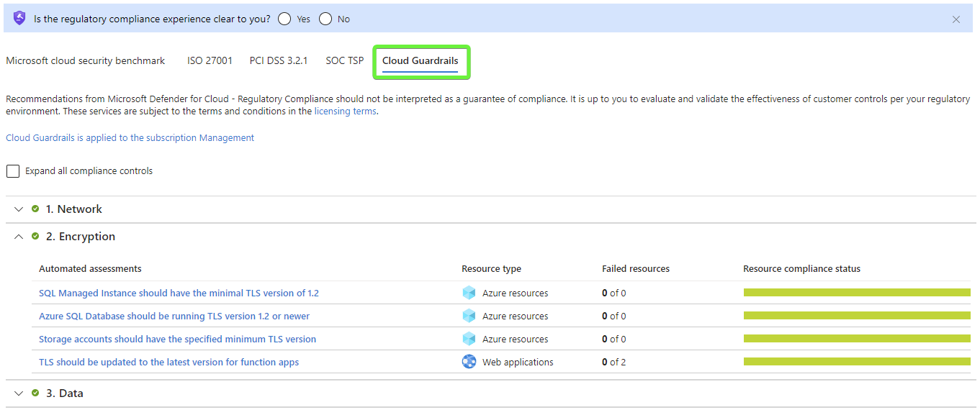980x410 pixels.
Task: Click Azure resources cube icon in Azure SQL Database row
Action: pos(469,316)
